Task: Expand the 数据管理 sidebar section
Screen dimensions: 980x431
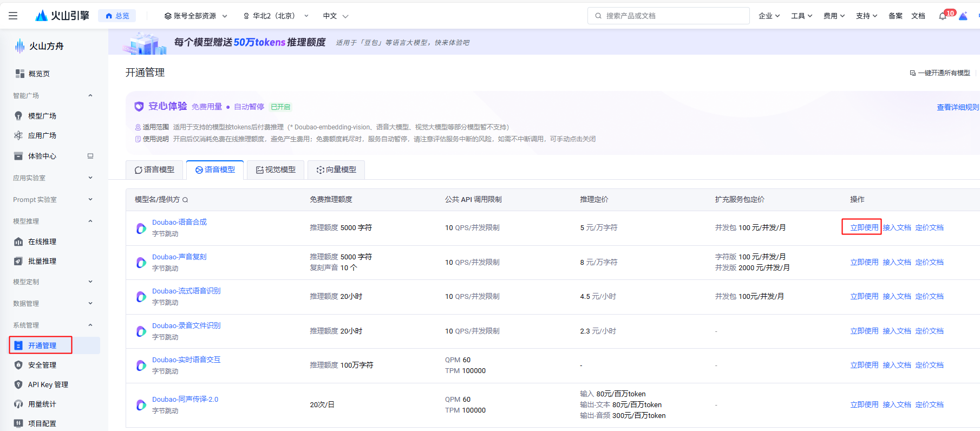Action: pos(90,303)
